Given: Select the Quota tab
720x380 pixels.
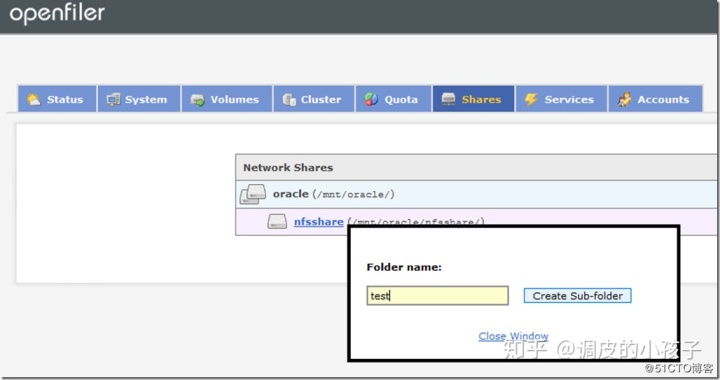Looking at the screenshot, I should (x=393, y=99).
